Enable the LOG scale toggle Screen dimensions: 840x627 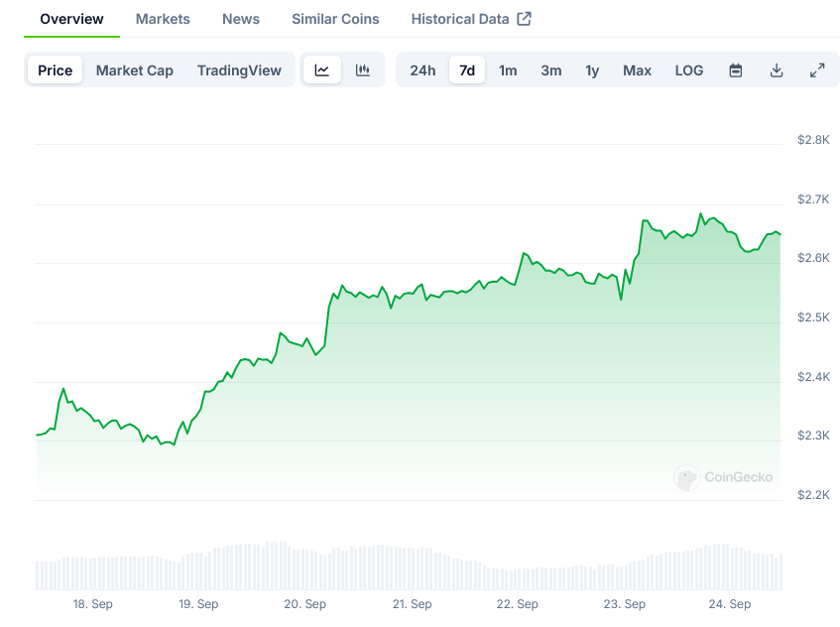pyautogui.click(x=688, y=70)
